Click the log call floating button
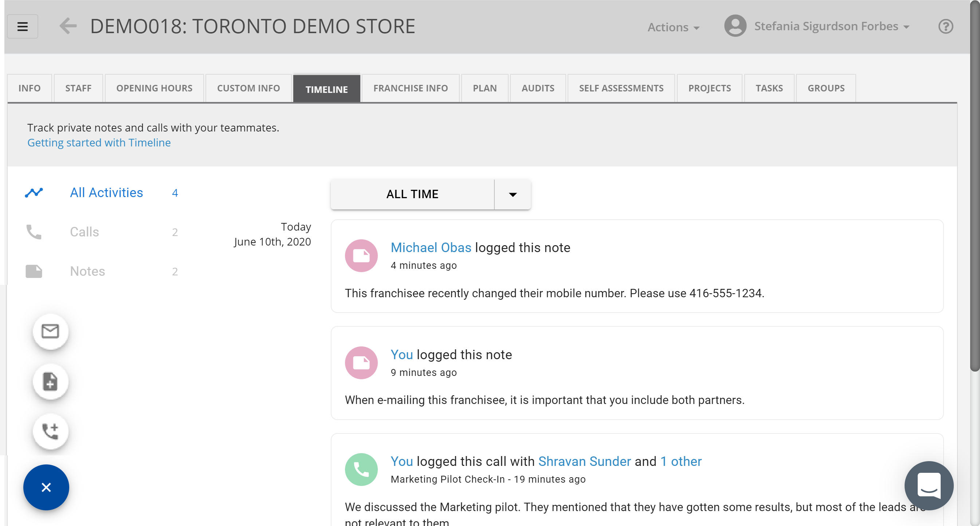Screen dimensions: 980x526 point(50,431)
